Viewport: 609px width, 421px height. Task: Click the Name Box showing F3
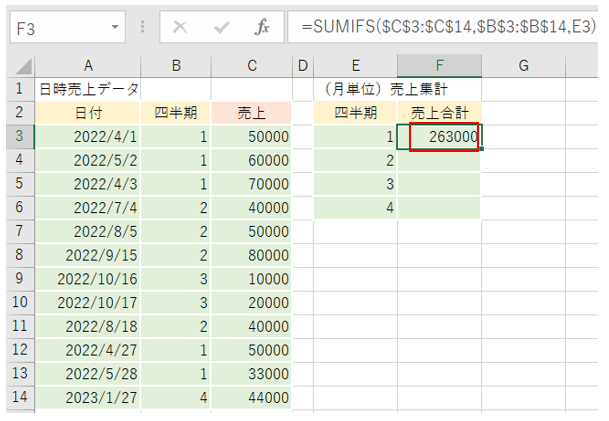click(x=60, y=28)
